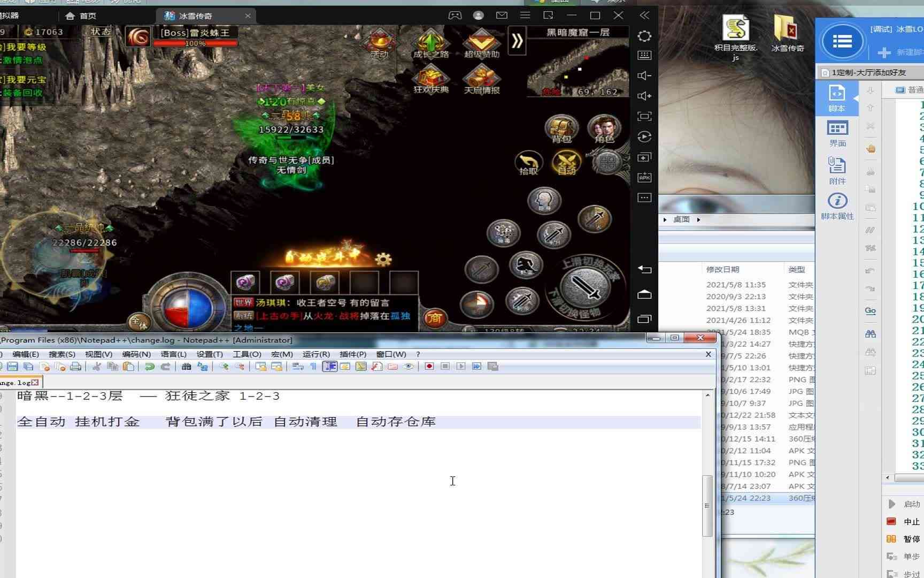924x578 pixels.
Task: Click emulator APK install sidebar icon
Action: tap(644, 177)
